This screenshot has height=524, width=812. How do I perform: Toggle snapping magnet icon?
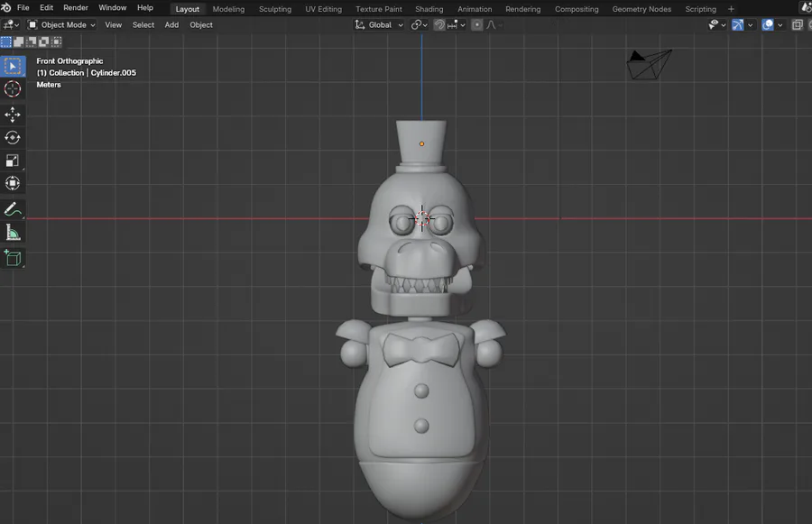pos(439,25)
